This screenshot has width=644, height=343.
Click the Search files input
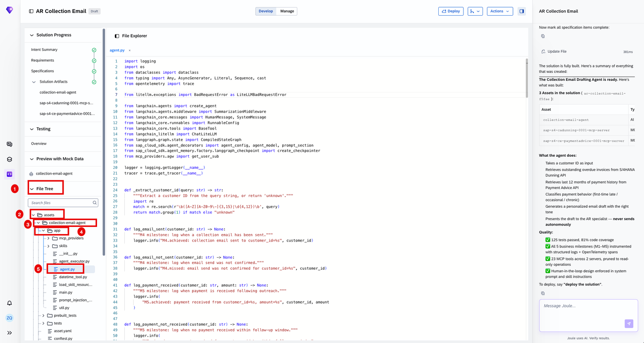point(63,203)
